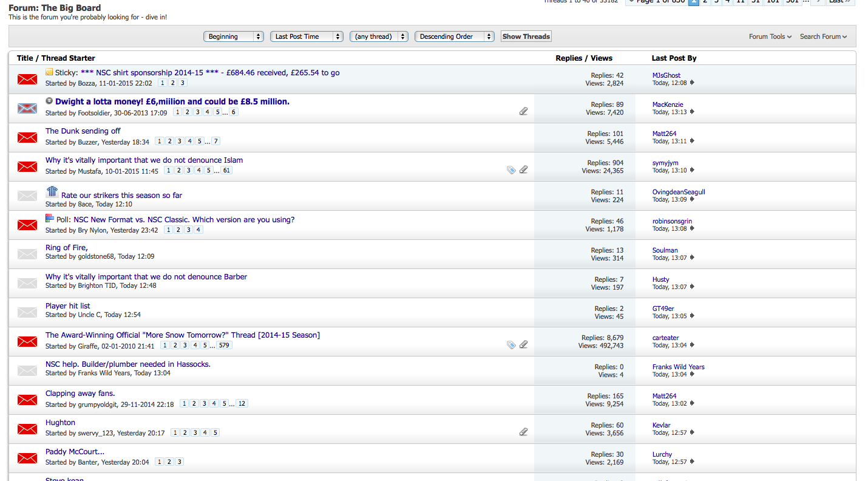Click red envelope icon for The Dunk sending off
The image size is (868, 481).
pyautogui.click(x=27, y=138)
